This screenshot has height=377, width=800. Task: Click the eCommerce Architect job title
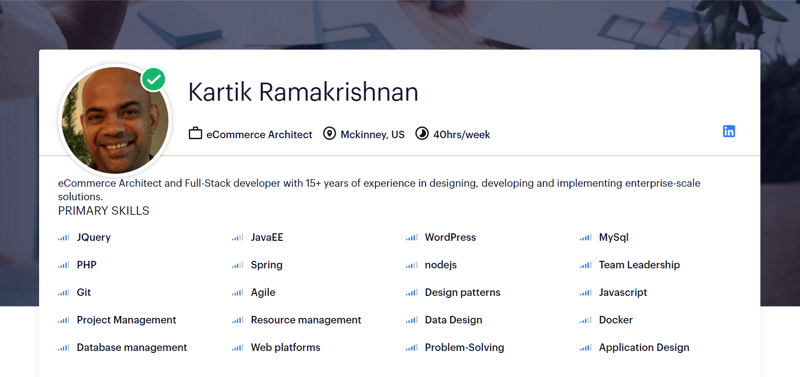[x=259, y=135]
